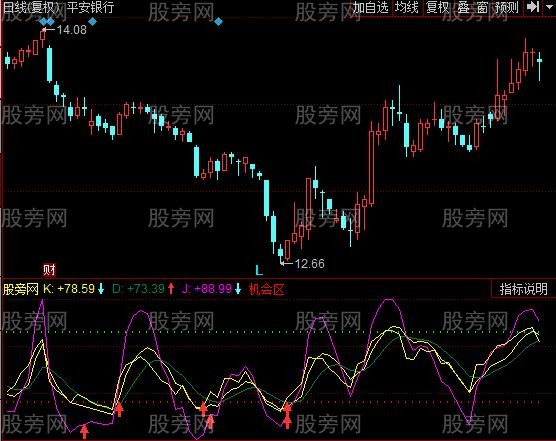The width and height of the screenshot is (556, 441).
Task: Add stock via 加自选 button
Action: tap(370, 7)
